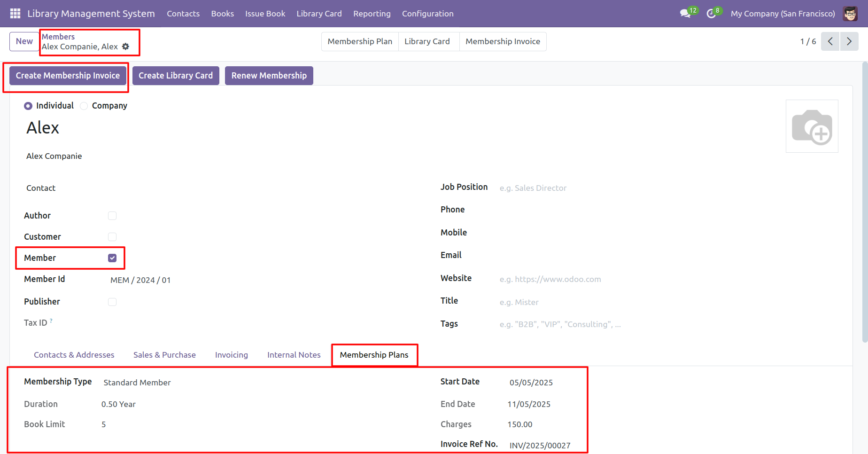The width and height of the screenshot is (868, 454).
Task: Tick the Publisher checkbox
Action: [x=112, y=302]
